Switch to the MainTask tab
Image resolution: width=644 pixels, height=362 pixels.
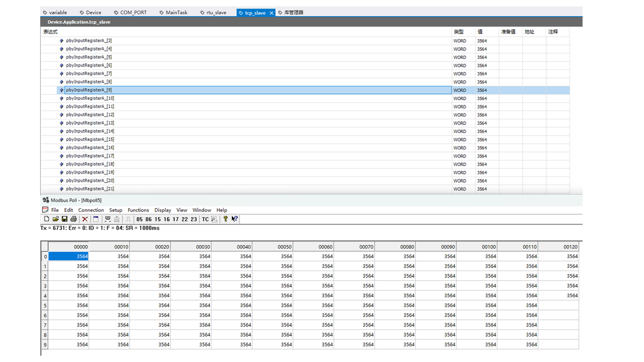176,12
